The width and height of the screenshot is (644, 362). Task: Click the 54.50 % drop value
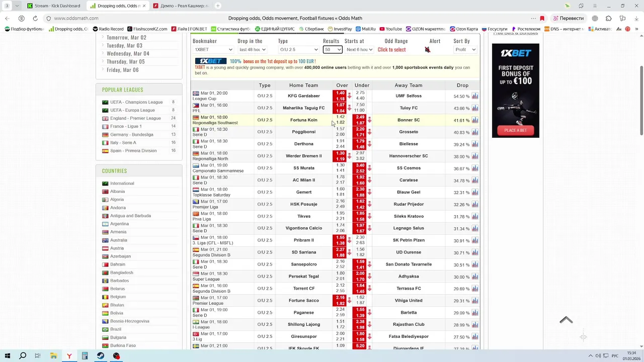(461, 97)
